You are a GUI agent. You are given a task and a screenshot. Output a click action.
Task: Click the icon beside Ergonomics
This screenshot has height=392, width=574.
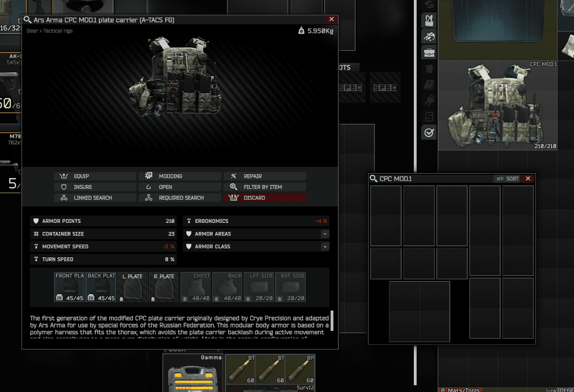(189, 221)
